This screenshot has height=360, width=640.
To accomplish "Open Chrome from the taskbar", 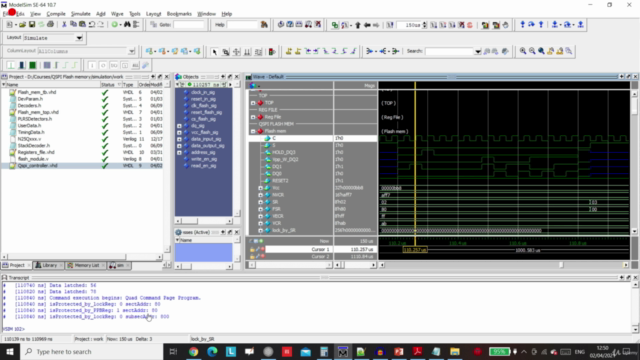I will (193, 351).
